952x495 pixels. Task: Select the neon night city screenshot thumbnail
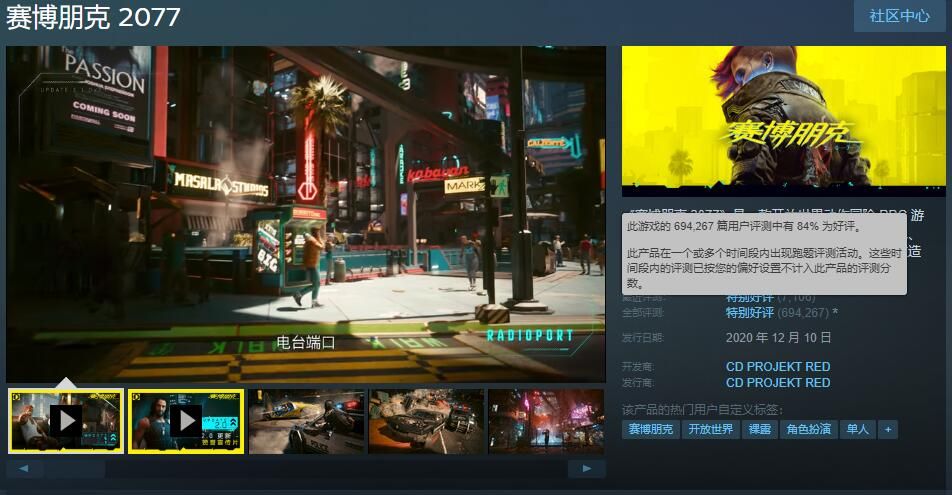[545, 421]
